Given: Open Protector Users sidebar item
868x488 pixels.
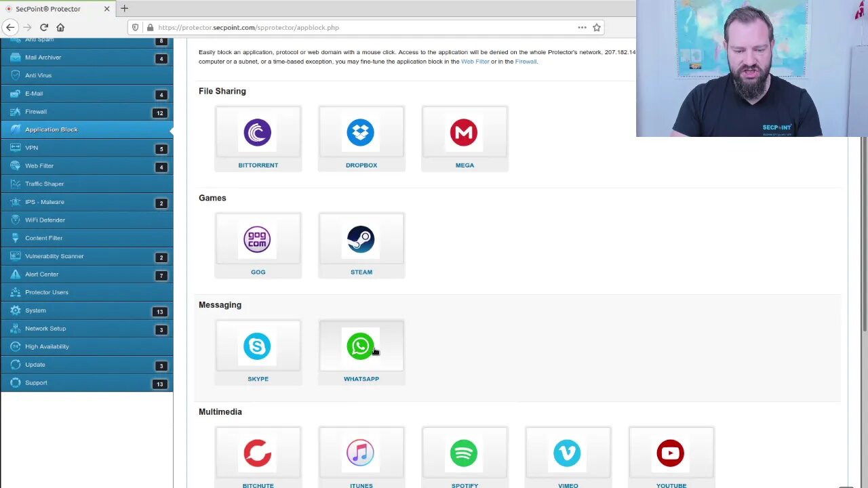Looking at the screenshot, I should coord(86,292).
